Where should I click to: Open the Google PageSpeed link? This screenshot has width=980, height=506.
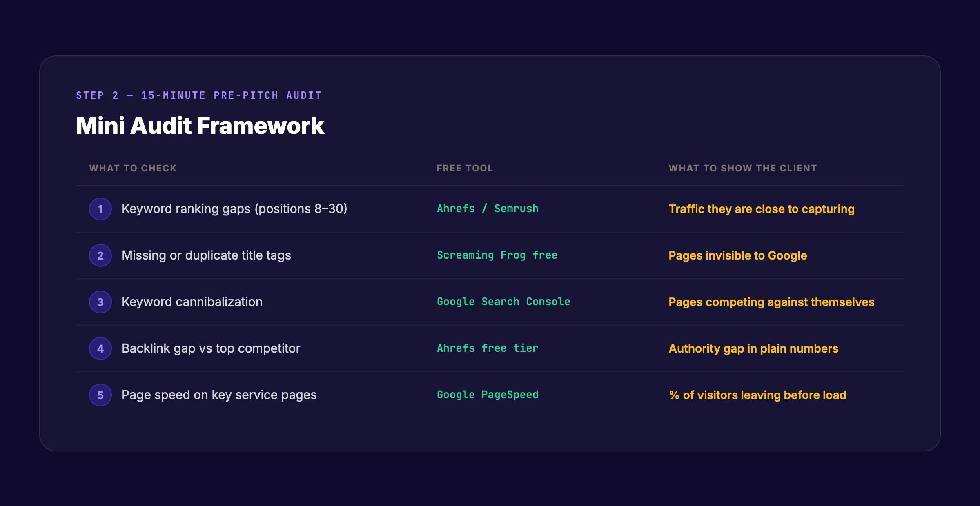click(487, 395)
